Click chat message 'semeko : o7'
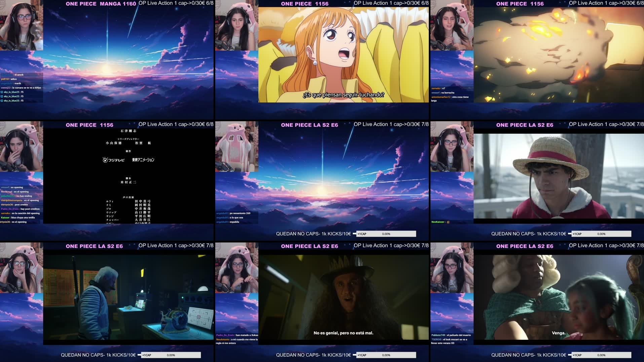The width and height of the screenshot is (644, 362). pos(438,88)
